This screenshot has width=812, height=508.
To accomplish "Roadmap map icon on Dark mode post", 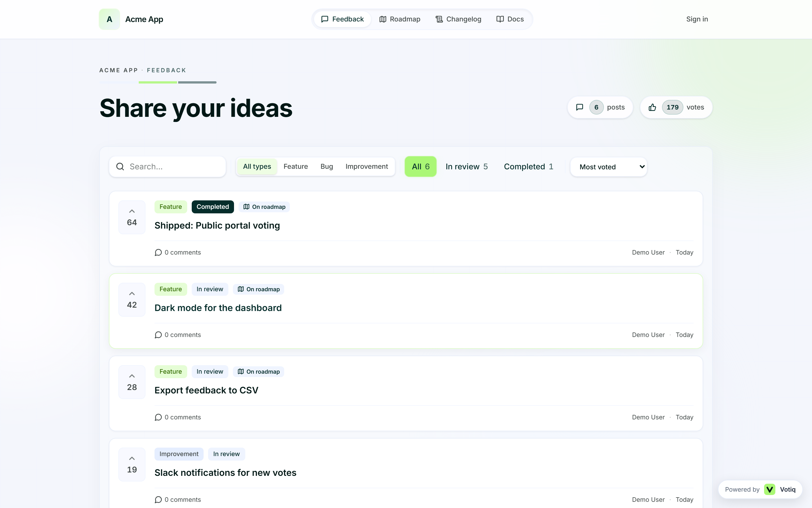I will [x=240, y=289].
